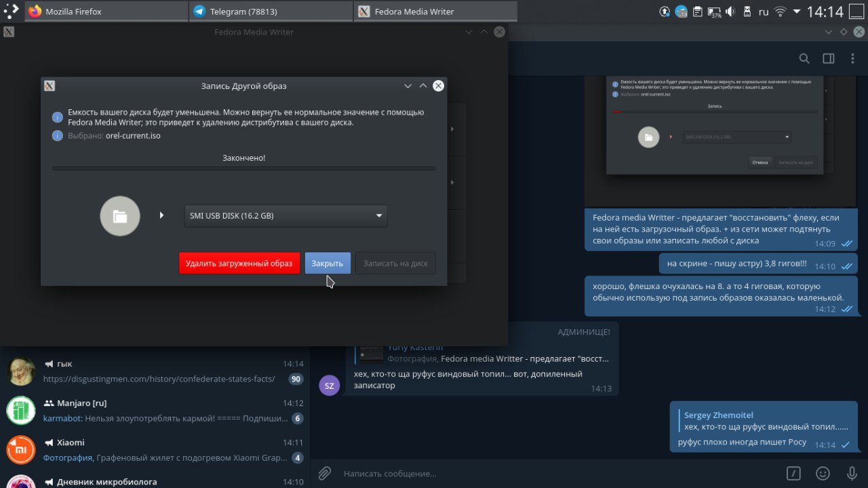Click the Telegram attach file paperclip
The width and height of the screenshot is (868, 488).
[x=325, y=473]
